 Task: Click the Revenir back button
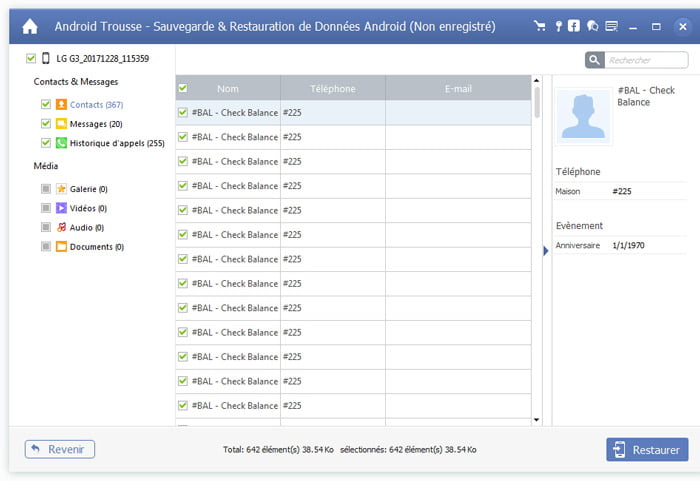tap(60, 450)
